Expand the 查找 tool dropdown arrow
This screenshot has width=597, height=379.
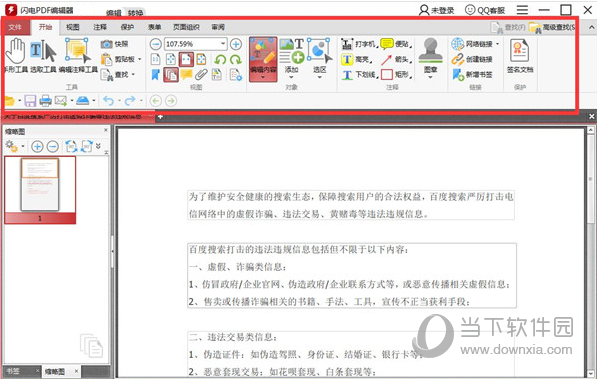133,75
